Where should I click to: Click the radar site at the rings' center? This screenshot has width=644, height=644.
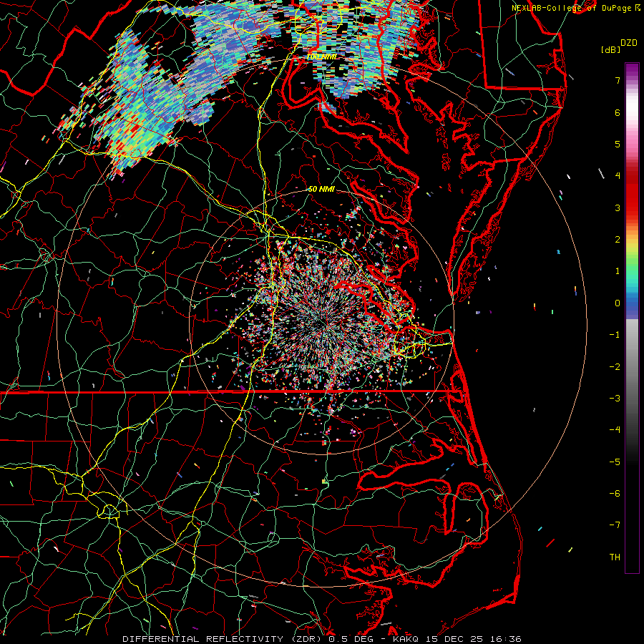tap(322, 323)
